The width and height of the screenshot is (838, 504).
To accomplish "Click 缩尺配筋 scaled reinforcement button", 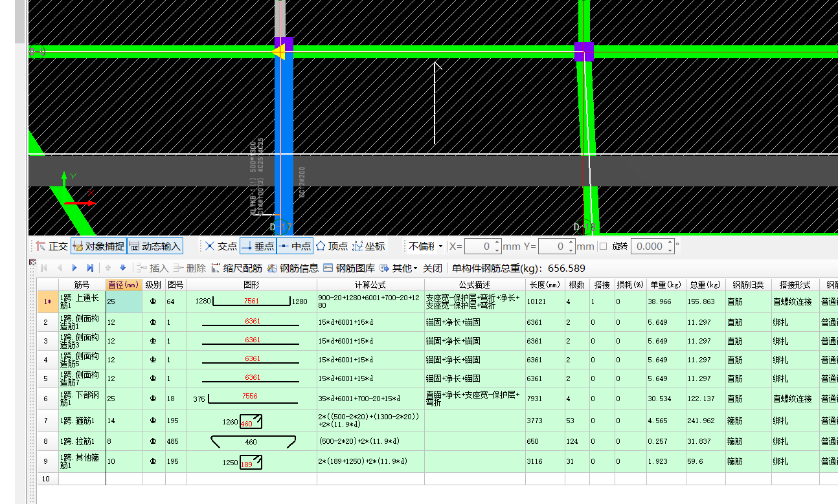I will pyautogui.click(x=236, y=268).
